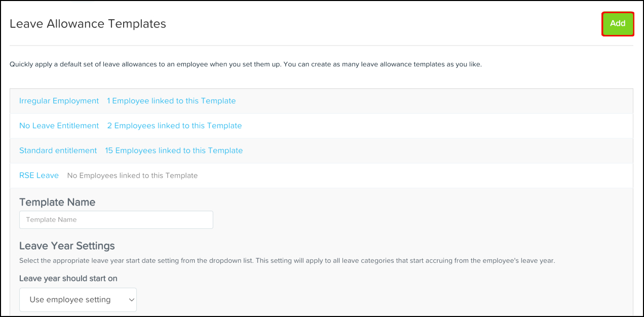Image resolution: width=644 pixels, height=317 pixels.
Task: Click the 'Quickly apply a default set' intro text
Action: pos(245,65)
